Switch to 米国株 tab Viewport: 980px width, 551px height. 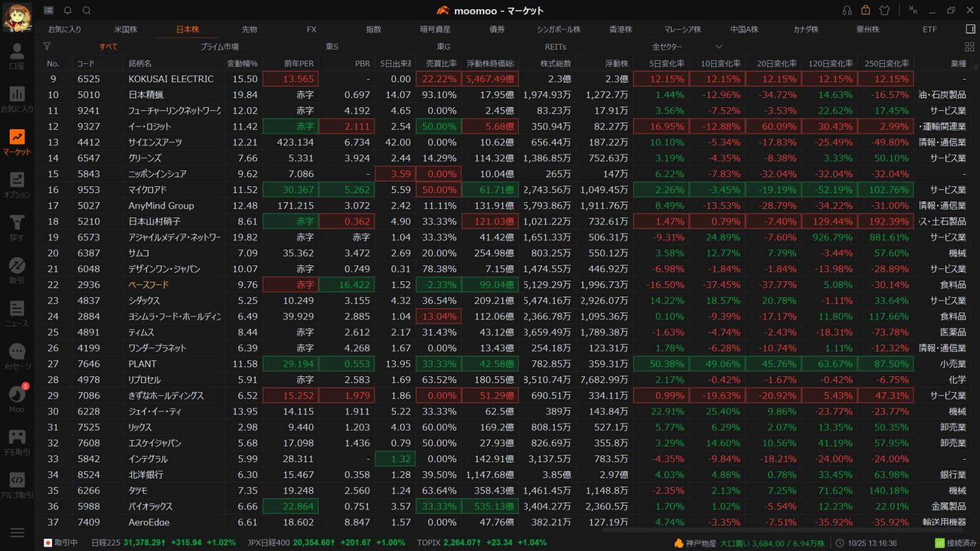tap(126, 29)
